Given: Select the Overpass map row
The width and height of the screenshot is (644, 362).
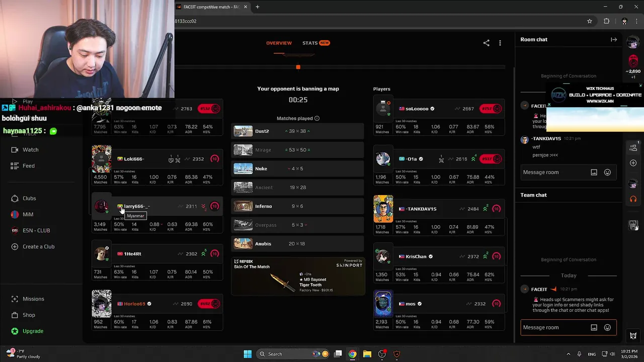Looking at the screenshot, I should [x=297, y=225].
